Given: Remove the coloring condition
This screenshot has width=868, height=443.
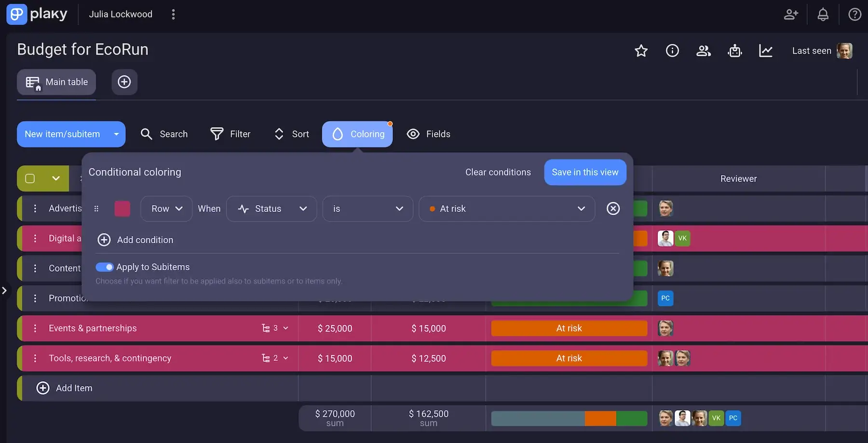Looking at the screenshot, I should click(613, 208).
